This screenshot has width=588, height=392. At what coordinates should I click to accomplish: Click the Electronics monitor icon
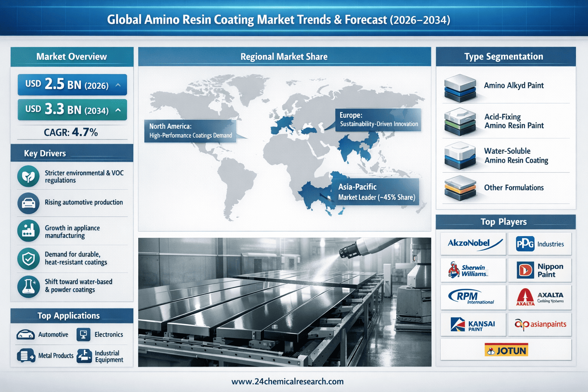tap(83, 335)
